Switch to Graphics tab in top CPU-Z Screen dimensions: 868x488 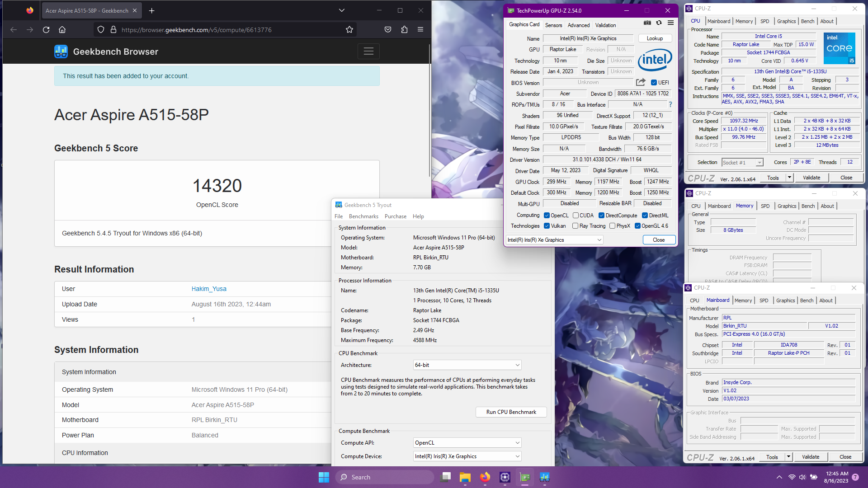tap(787, 21)
